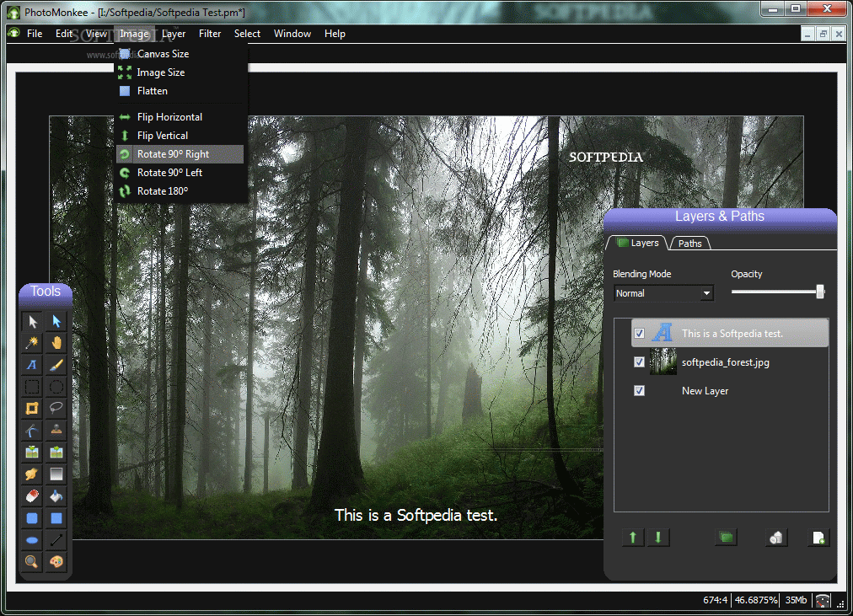Select the Smudge finger tool
Screen dimensions: 853x616
click(32, 474)
